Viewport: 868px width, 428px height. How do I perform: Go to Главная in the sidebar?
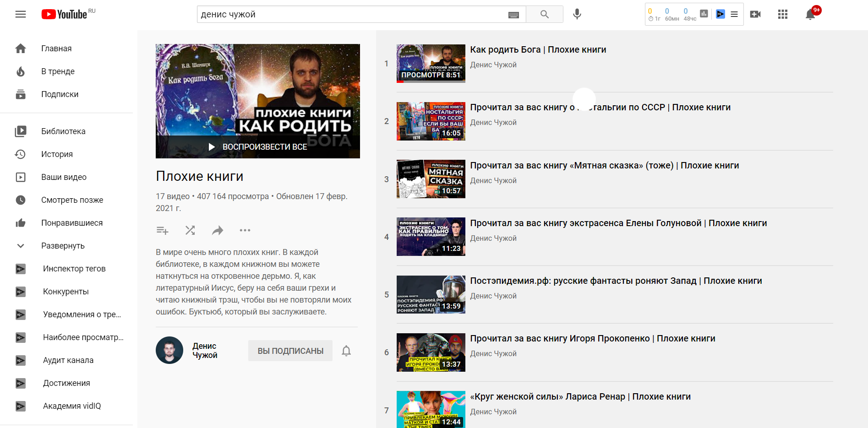[66, 49]
